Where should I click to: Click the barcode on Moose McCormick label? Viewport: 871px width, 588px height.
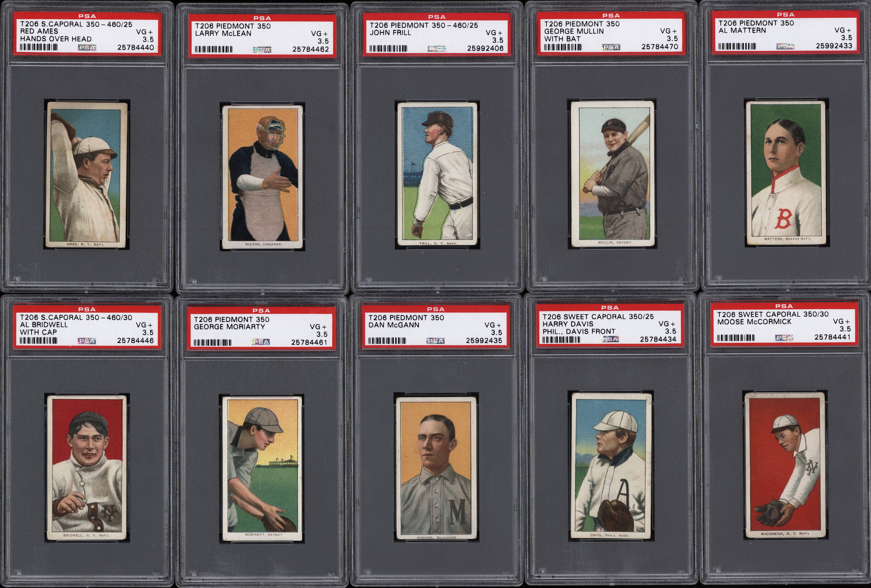click(x=736, y=338)
